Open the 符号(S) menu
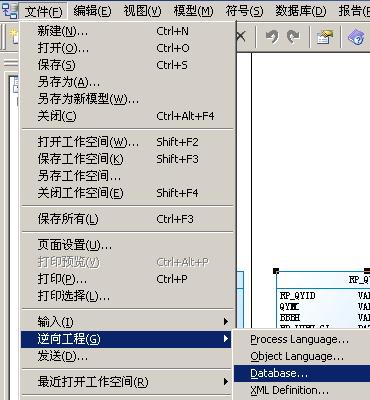370x400 pixels. click(x=244, y=12)
